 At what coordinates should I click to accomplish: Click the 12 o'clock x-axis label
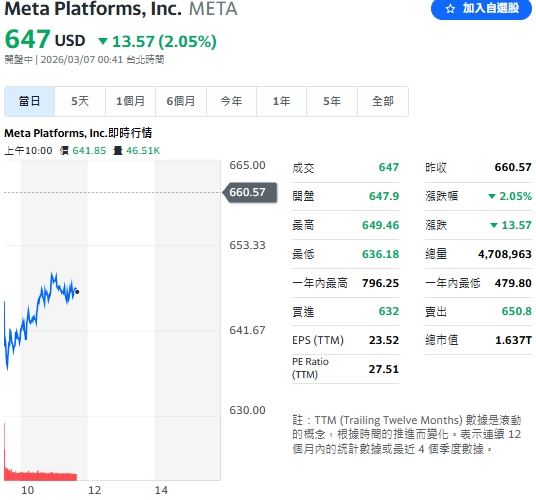[x=95, y=490]
